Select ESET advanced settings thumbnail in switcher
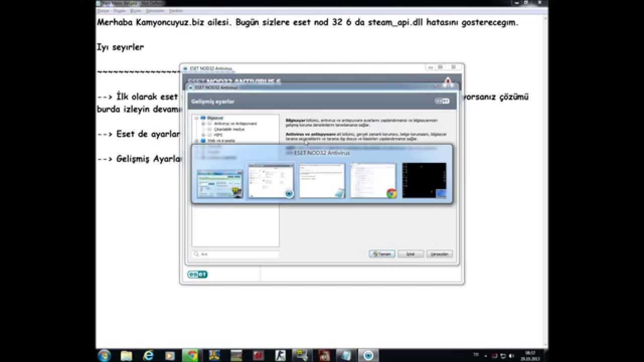 point(271,180)
